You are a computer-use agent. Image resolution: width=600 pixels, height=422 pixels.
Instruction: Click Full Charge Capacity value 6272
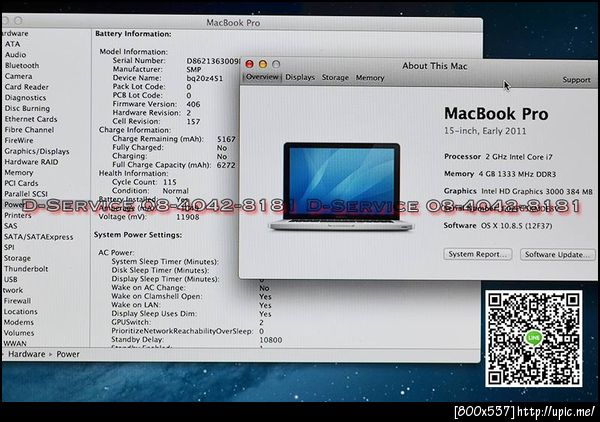[x=226, y=165]
